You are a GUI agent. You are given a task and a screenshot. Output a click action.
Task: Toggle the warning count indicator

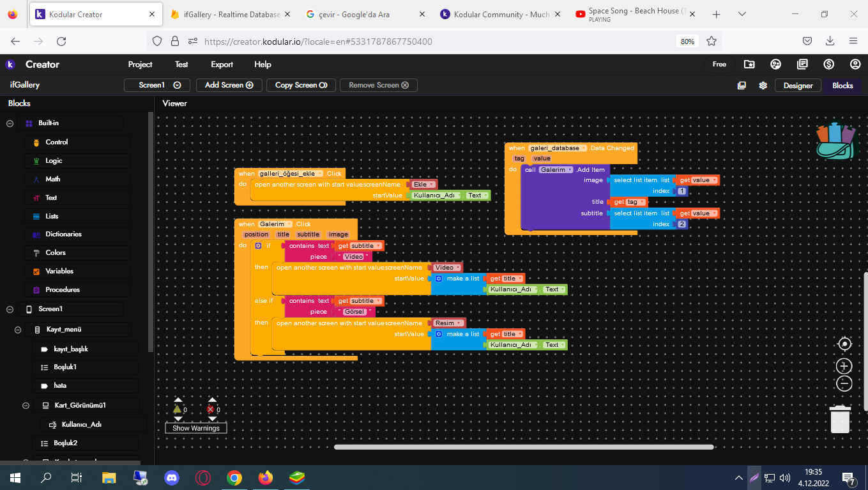click(178, 410)
